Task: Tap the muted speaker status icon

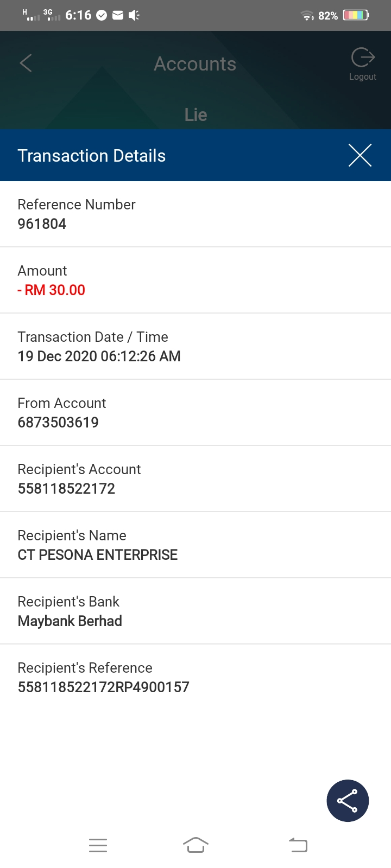Action: (x=134, y=15)
